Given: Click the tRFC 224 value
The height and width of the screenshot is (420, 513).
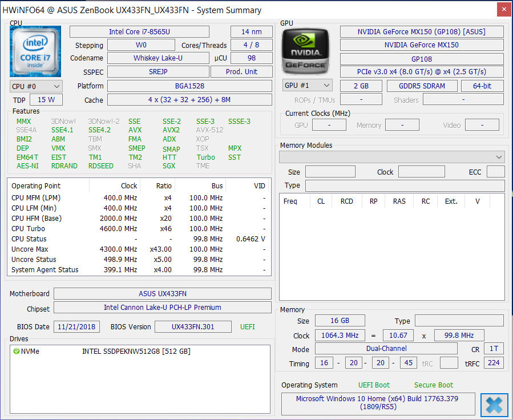Looking at the screenshot, I should [494, 363].
